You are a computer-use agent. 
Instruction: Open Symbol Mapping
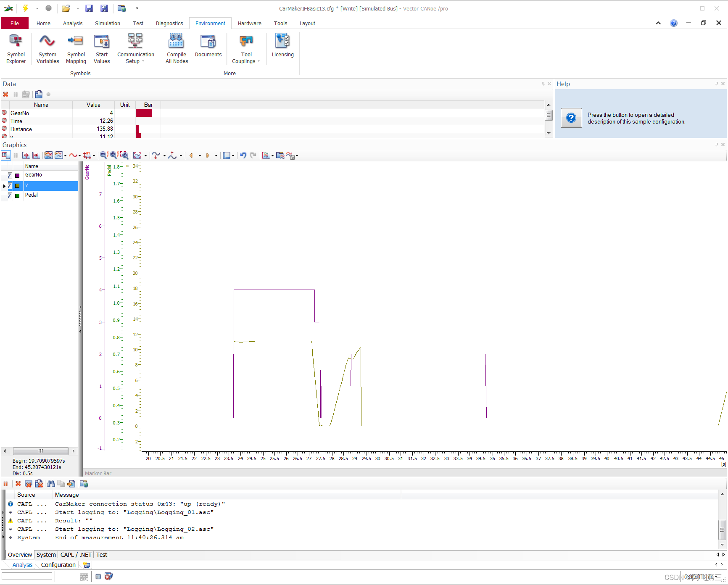pyautogui.click(x=76, y=49)
